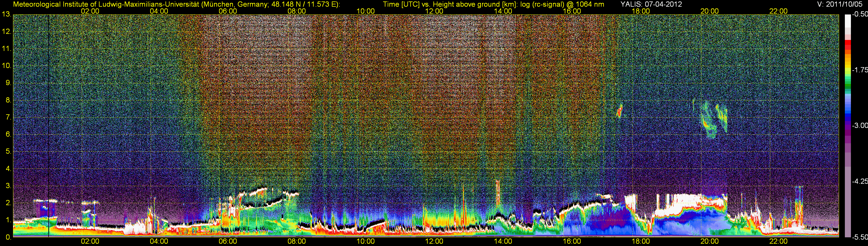
Task: Click the small red cloud near 7 km after 17:00
Action: (x=619, y=111)
